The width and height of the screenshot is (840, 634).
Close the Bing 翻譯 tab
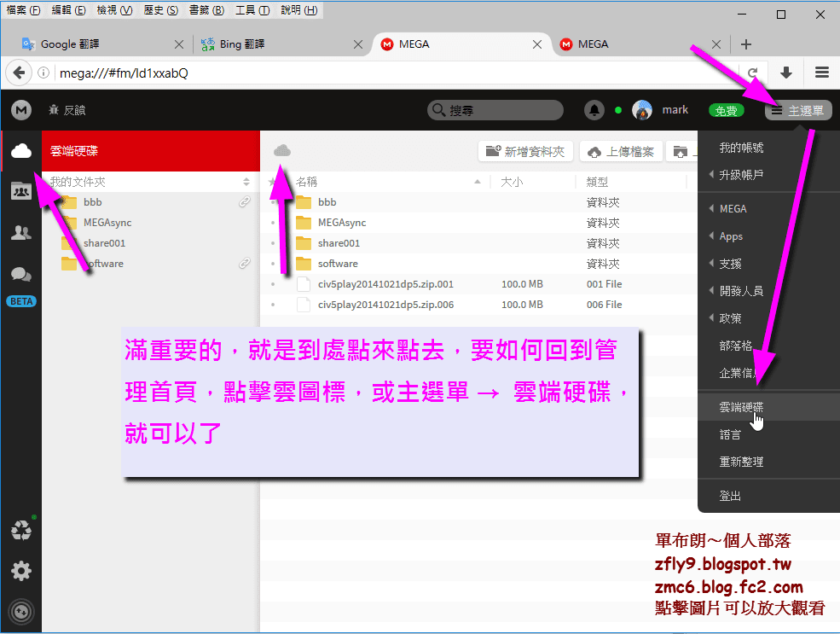(358, 44)
